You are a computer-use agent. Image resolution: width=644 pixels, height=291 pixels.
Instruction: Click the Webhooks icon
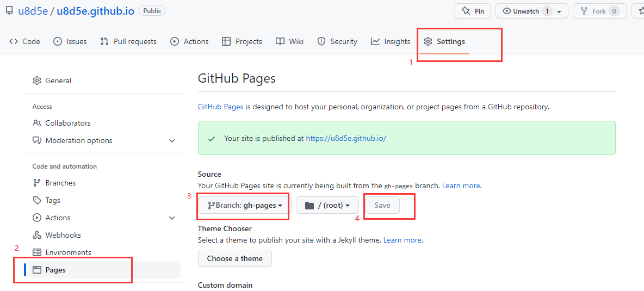point(37,235)
